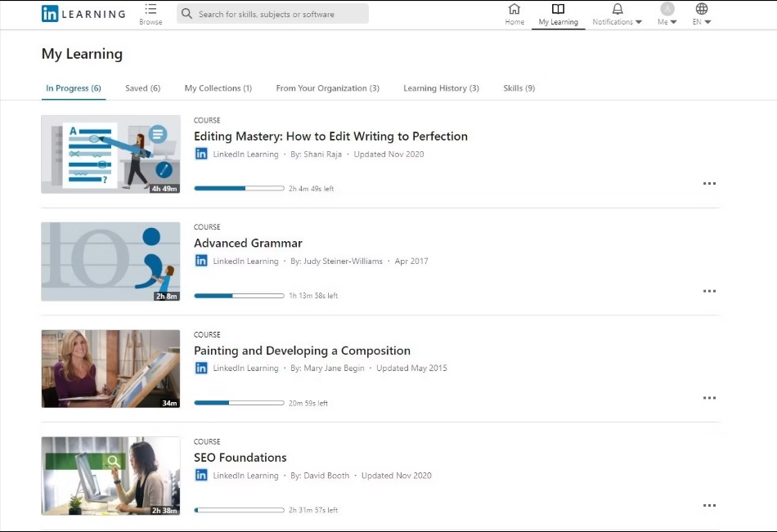Open the Learning History (3) tab

(441, 88)
